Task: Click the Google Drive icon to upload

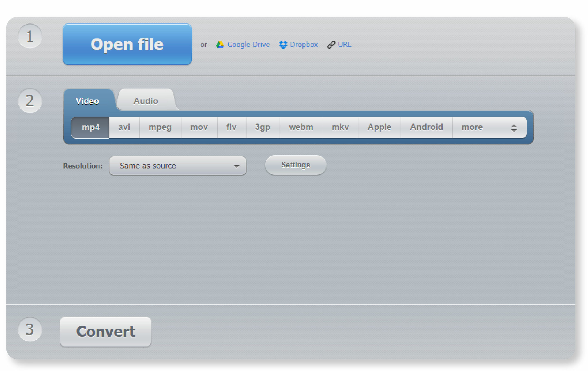Action: tap(218, 45)
